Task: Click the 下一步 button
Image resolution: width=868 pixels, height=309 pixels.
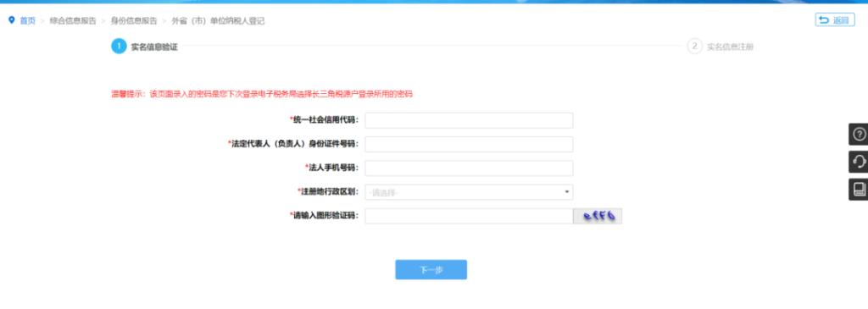Action: 431,270
